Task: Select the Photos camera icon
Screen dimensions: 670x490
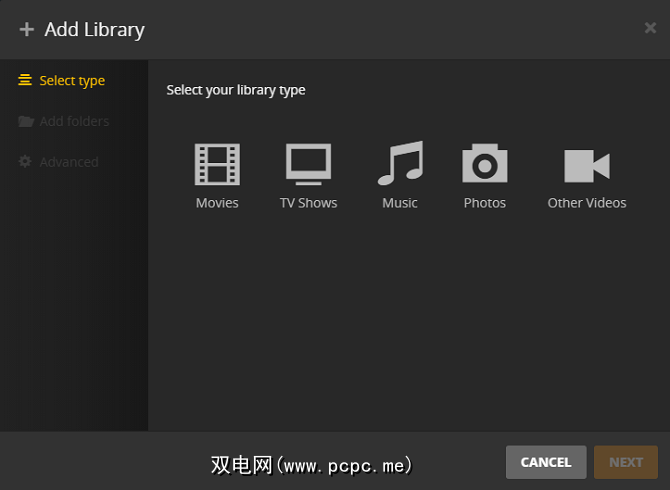Action: point(485,164)
